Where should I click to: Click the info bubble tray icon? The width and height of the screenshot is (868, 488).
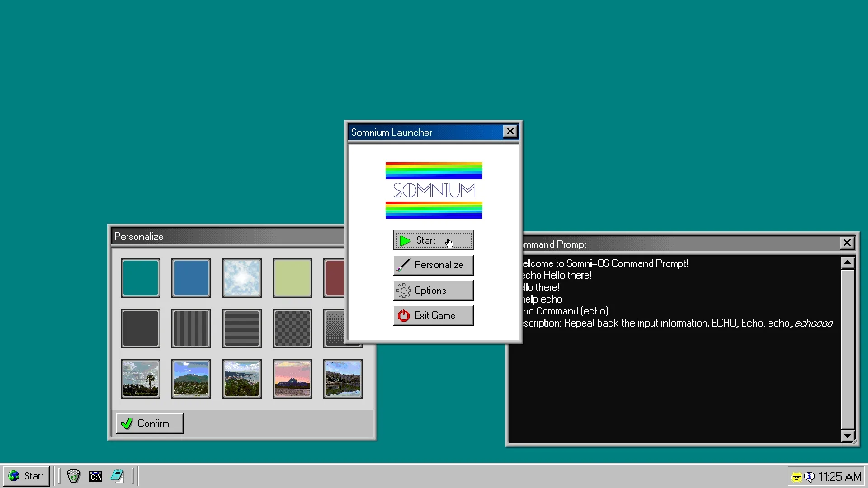(x=809, y=477)
